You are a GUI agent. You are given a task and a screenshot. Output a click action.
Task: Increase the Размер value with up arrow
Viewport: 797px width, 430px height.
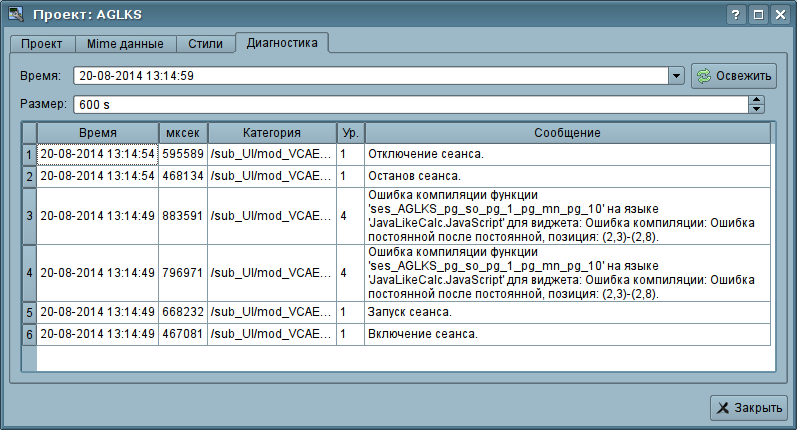click(757, 100)
